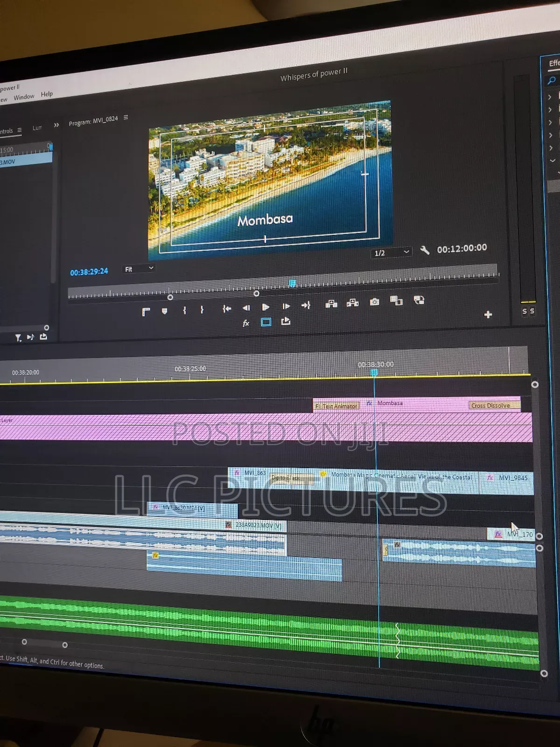Click the Program monitor scrubber playhead
560x747 pixels.
click(x=293, y=283)
